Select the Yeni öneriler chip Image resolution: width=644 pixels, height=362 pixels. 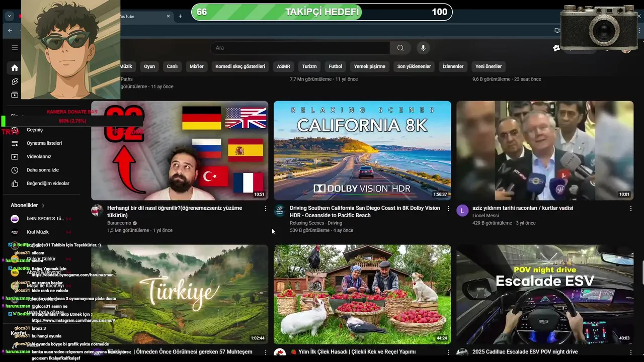(x=489, y=66)
